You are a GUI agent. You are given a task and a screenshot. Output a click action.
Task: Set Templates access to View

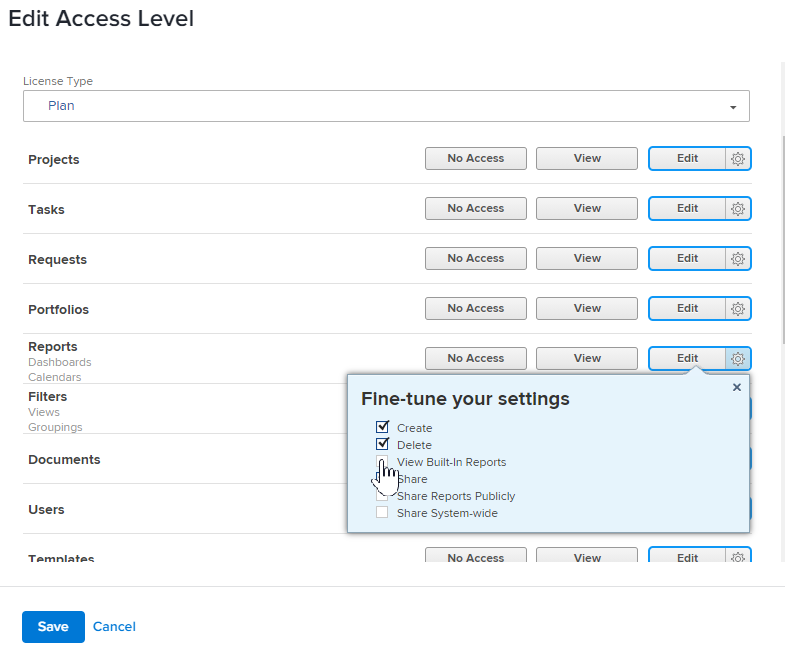coord(587,558)
